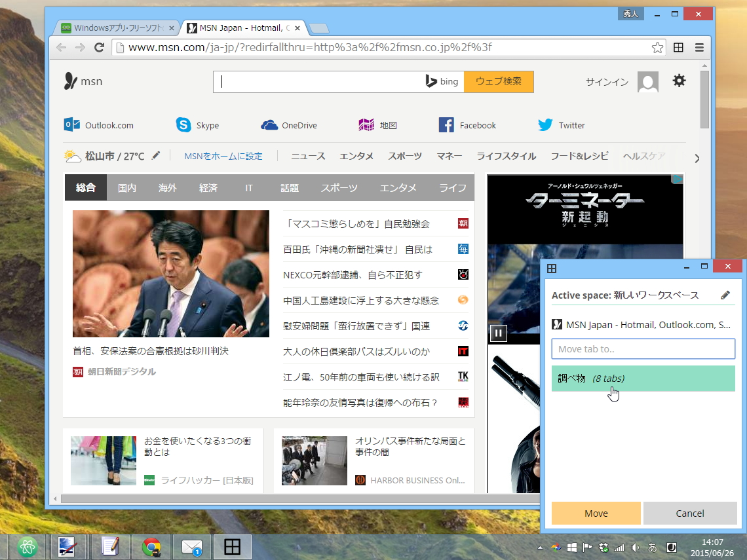
Task: Select the エンタメ news tab
Action: [x=398, y=187]
